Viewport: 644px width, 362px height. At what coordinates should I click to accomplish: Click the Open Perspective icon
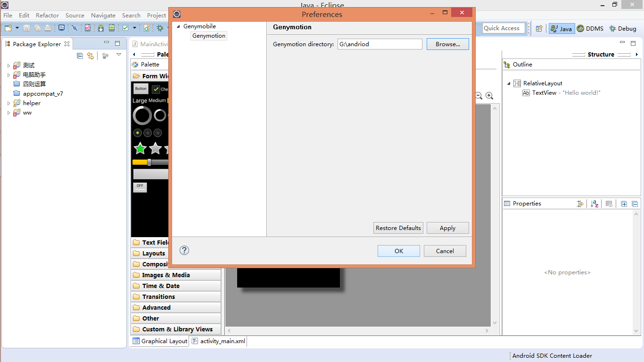pos(539,28)
